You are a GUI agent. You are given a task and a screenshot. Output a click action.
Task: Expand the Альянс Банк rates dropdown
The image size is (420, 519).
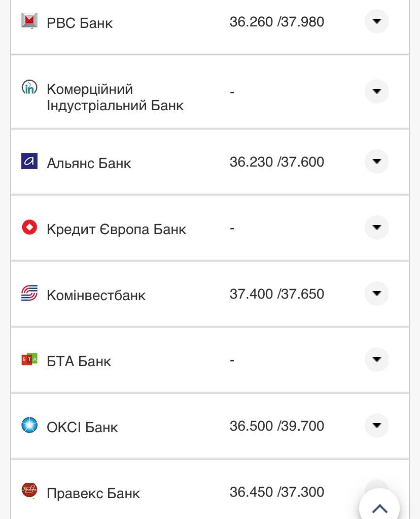pos(376,161)
